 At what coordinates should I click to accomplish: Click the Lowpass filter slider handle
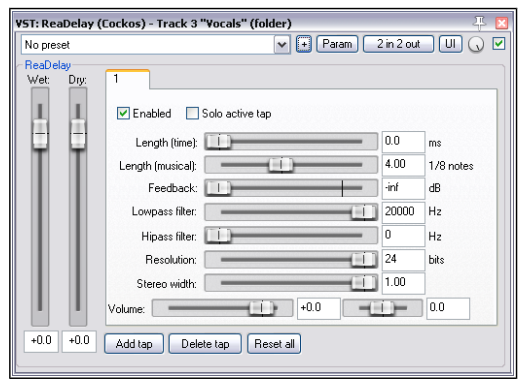(x=364, y=212)
